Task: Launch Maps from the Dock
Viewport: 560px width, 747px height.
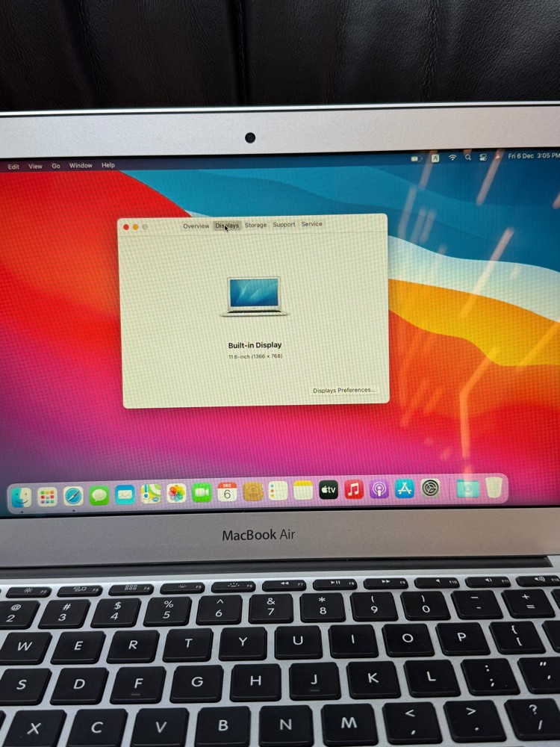Action: click(x=151, y=495)
